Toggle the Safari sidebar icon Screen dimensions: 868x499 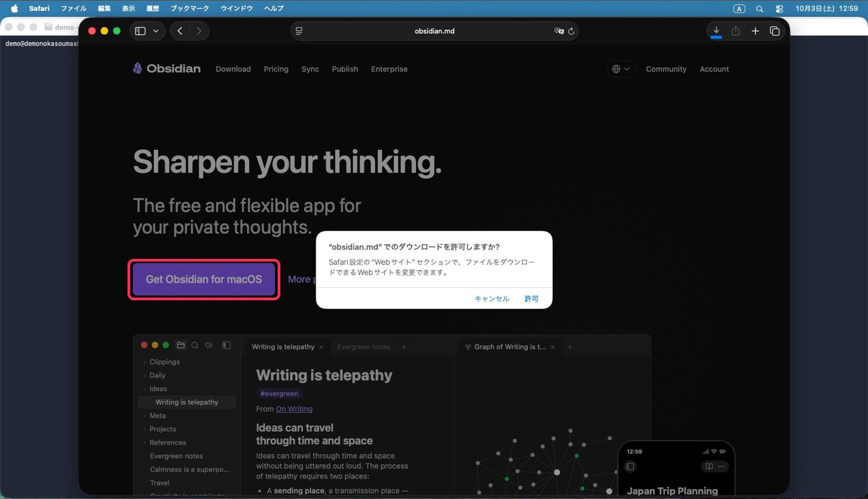(x=140, y=31)
